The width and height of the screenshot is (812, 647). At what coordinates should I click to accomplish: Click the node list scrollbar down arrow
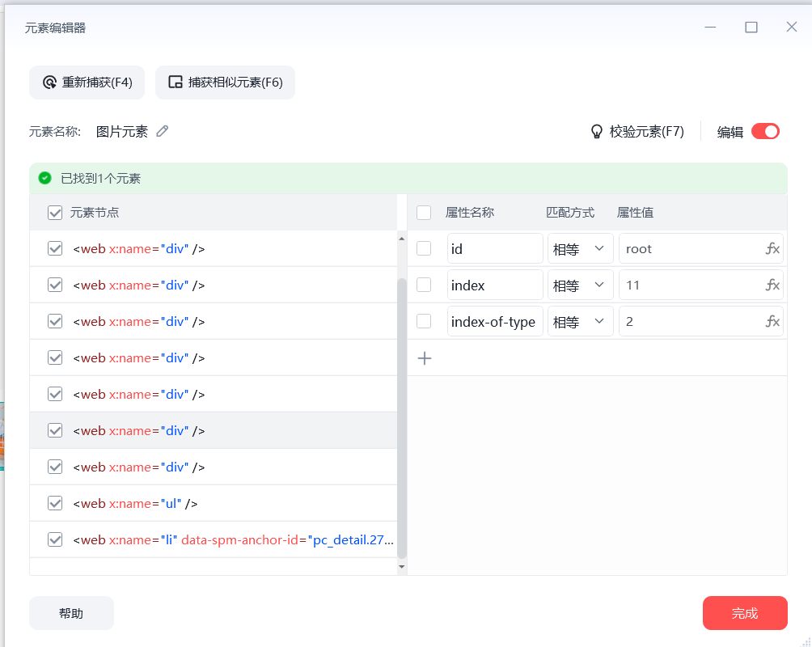point(402,568)
